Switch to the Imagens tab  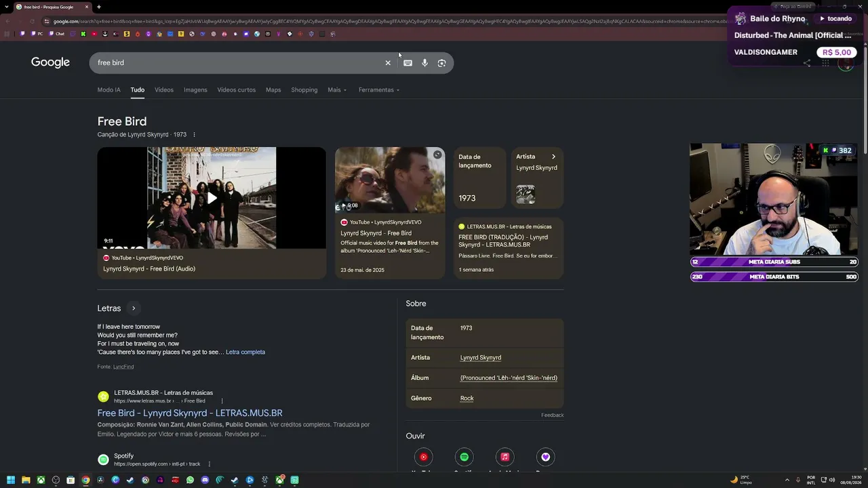pyautogui.click(x=195, y=90)
